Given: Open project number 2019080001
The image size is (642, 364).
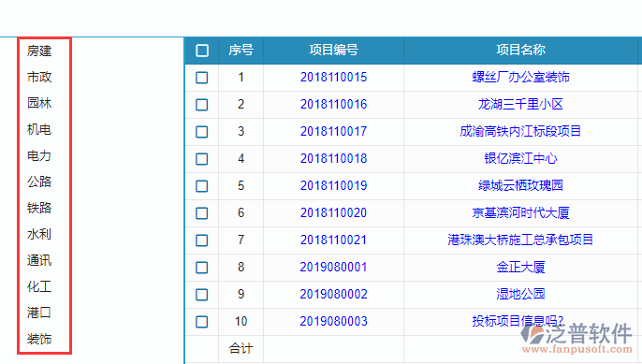Looking at the screenshot, I should click(334, 267).
